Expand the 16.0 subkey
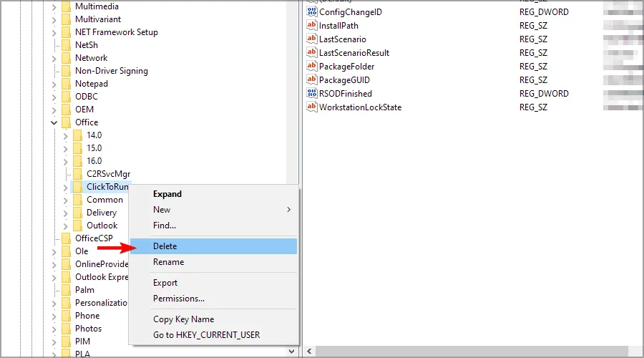The image size is (644, 358). coord(65,162)
